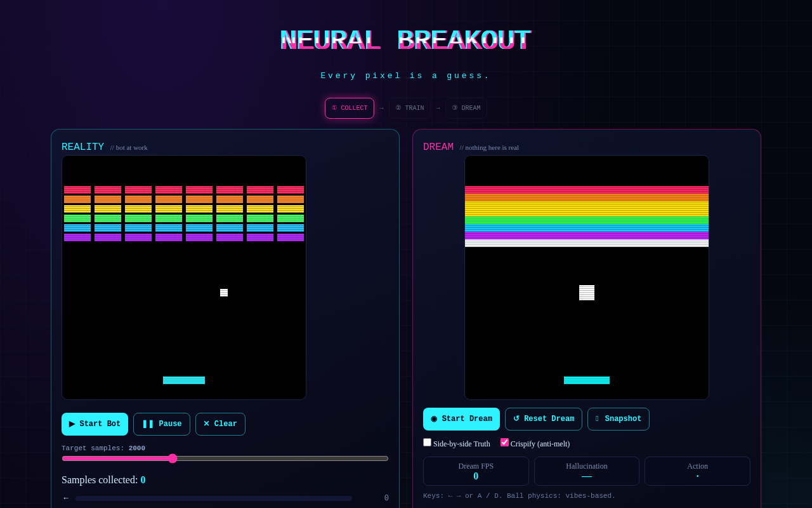
Task: Click the keys hint text line
Action: tap(519, 496)
